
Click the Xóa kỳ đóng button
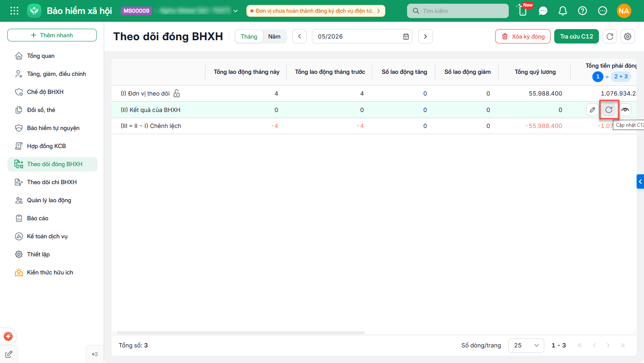pos(523,37)
